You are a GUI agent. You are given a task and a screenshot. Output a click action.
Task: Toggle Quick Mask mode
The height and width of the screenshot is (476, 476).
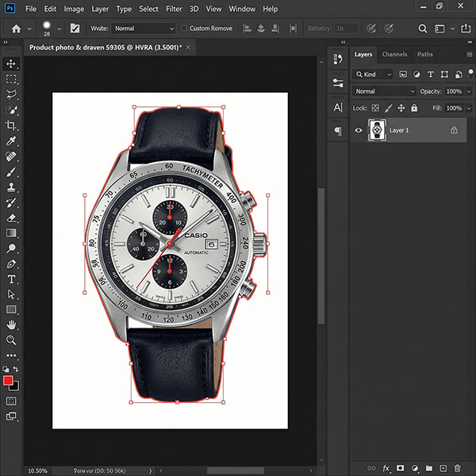pos(11,401)
